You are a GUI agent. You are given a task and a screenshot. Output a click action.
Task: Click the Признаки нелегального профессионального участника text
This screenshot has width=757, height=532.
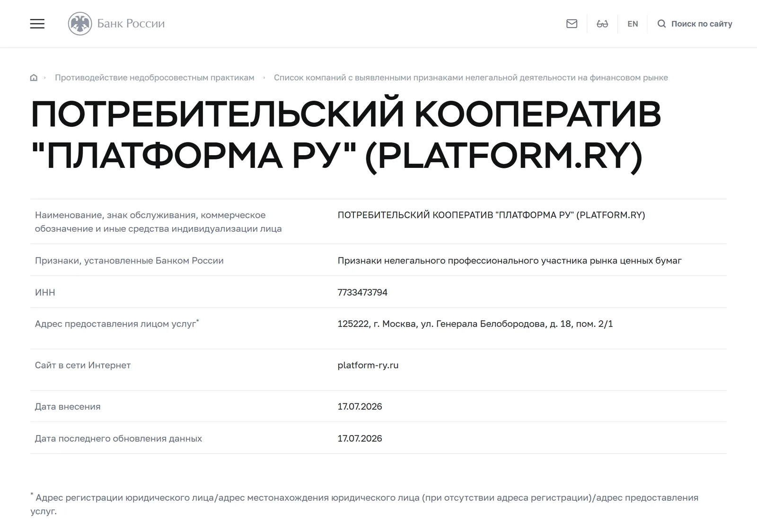point(510,261)
